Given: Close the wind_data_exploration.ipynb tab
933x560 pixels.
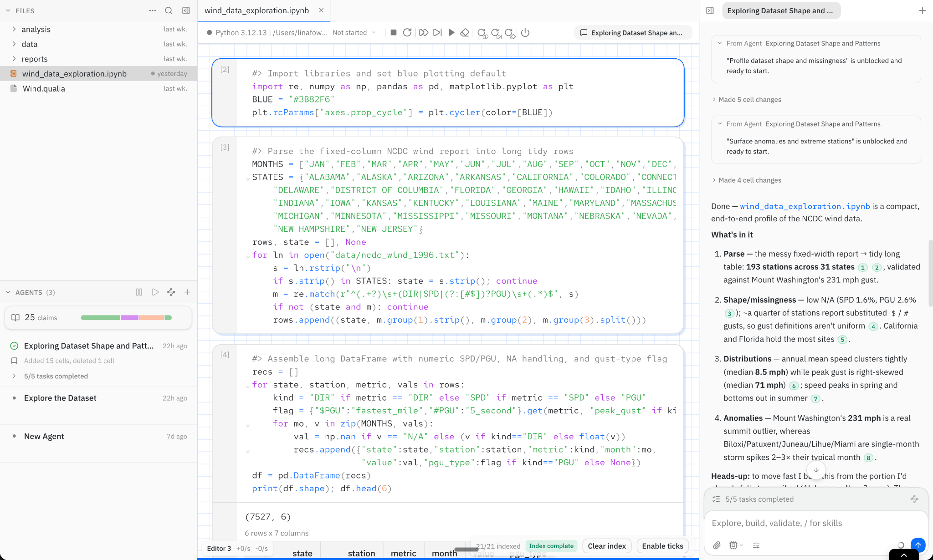Looking at the screenshot, I should pos(321,10).
